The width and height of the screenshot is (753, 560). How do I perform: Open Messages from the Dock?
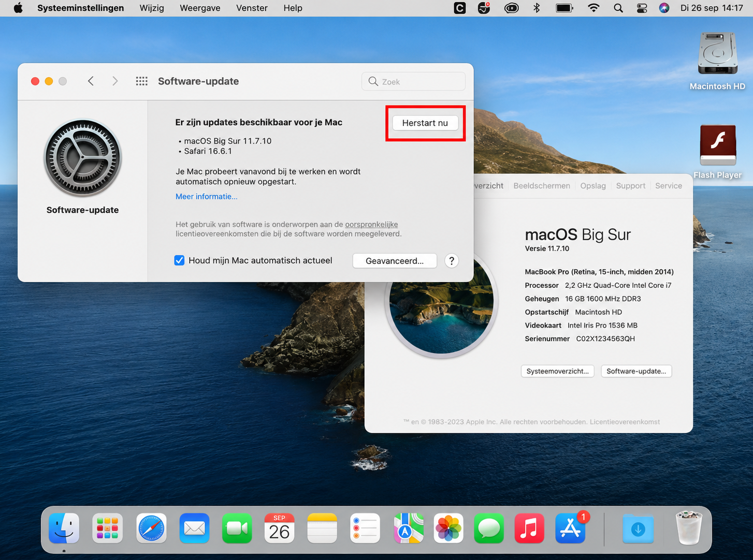[489, 528]
